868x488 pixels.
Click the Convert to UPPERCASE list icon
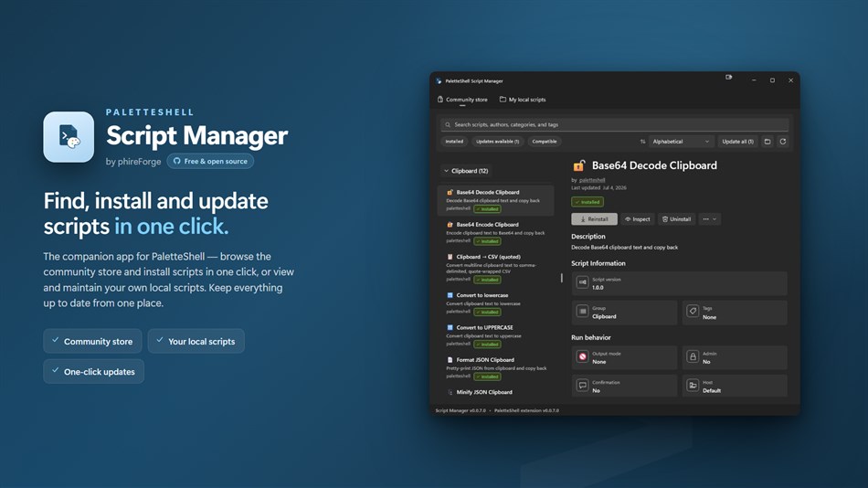450,327
